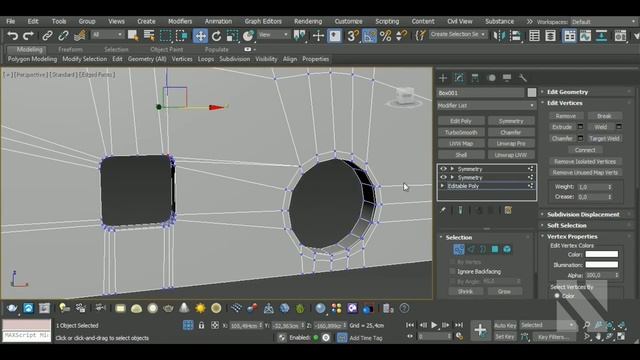The width and height of the screenshot is (640, 360).
Task: Click the Mirror tool icon
Action: tap(499, 36)
